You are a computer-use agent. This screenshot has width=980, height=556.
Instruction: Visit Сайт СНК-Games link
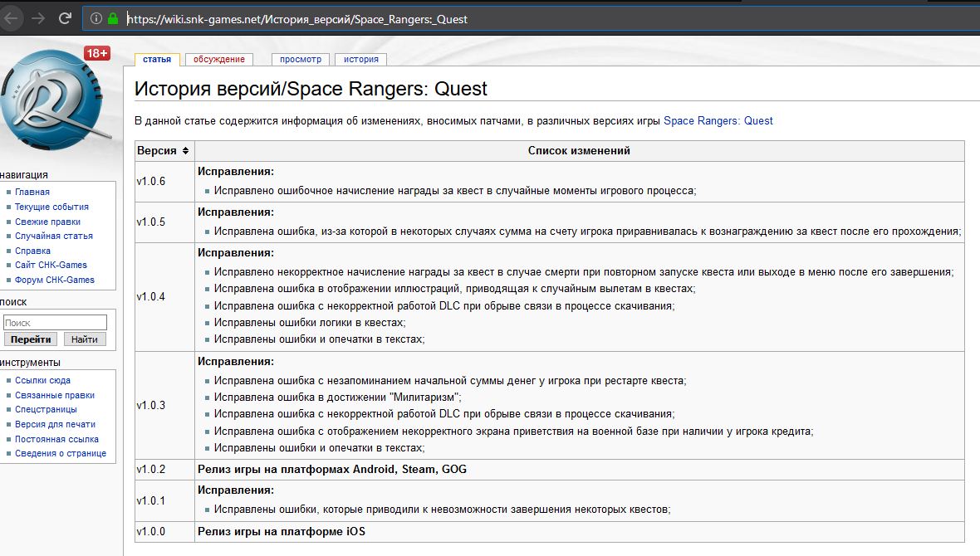(x=51, y=265)
